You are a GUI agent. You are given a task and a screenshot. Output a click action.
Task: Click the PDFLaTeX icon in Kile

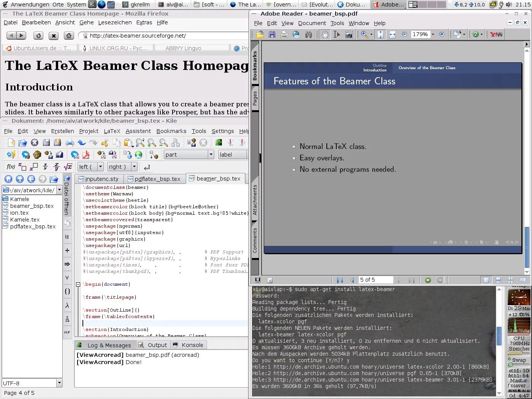(x=75, y=155)
